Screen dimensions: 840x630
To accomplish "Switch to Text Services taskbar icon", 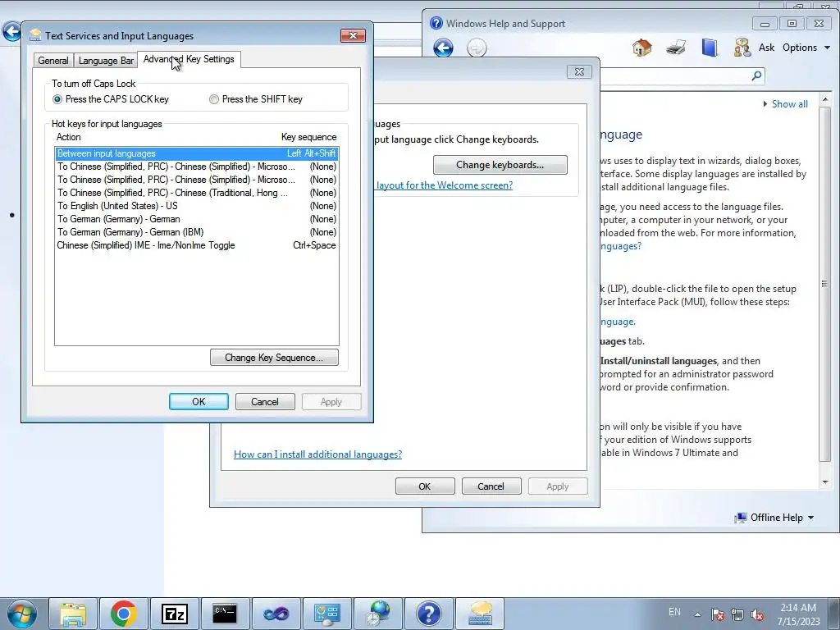I will pyautogui.click(x=480, y=614).
